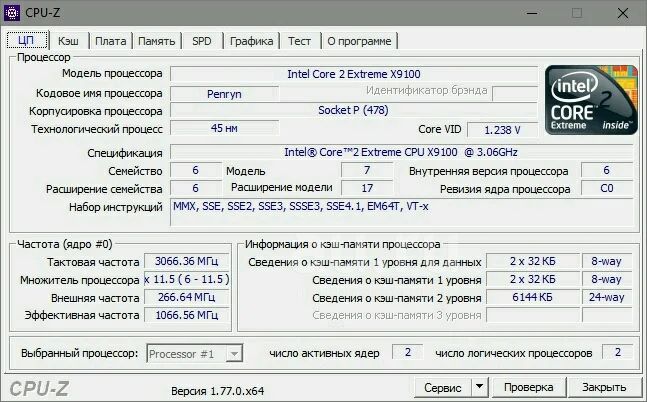Image resolution: width=647 pixels, height=402 pixels.
Task: Click the Расширение семейства value 6
Action: click(196, 188)
